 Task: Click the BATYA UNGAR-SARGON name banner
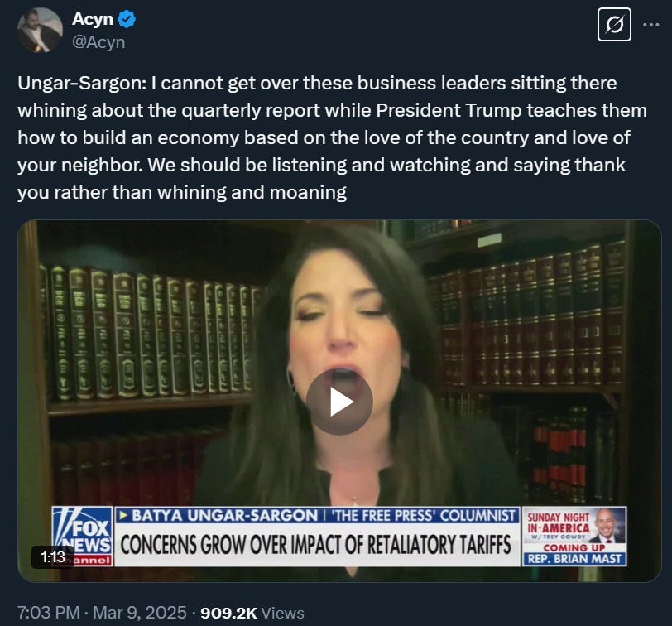(317, 515)
